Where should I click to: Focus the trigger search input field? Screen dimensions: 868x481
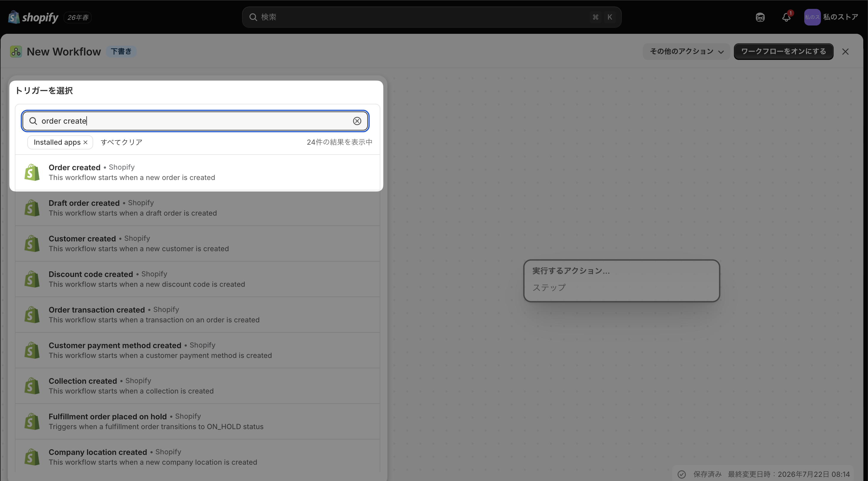click(x=195, y=121)
